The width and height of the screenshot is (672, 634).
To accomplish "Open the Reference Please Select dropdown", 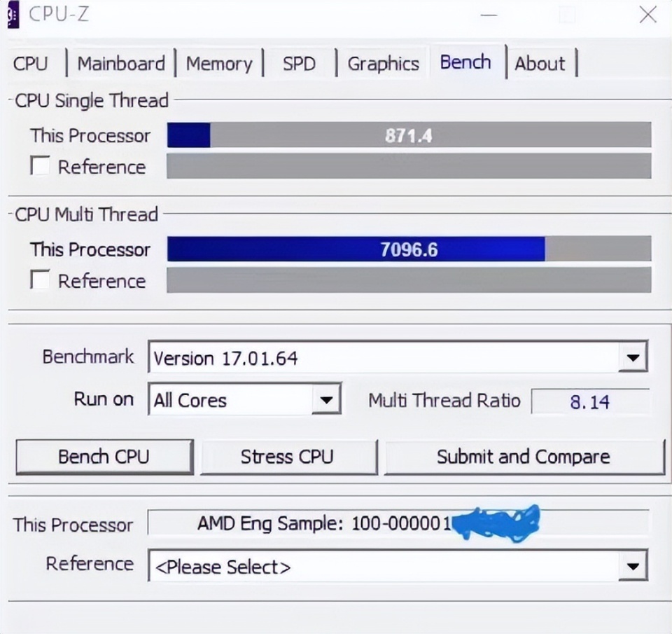I will (x=398, y=566).
